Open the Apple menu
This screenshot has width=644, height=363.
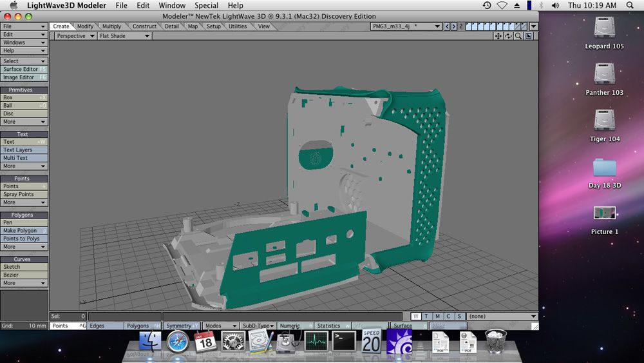(x=14, y=5)
